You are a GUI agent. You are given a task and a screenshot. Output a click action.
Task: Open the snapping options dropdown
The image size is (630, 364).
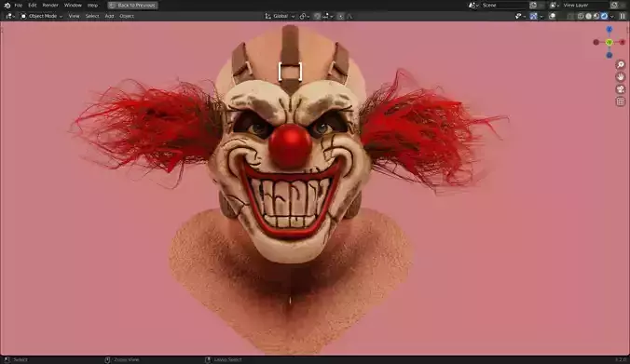[328, 16]
